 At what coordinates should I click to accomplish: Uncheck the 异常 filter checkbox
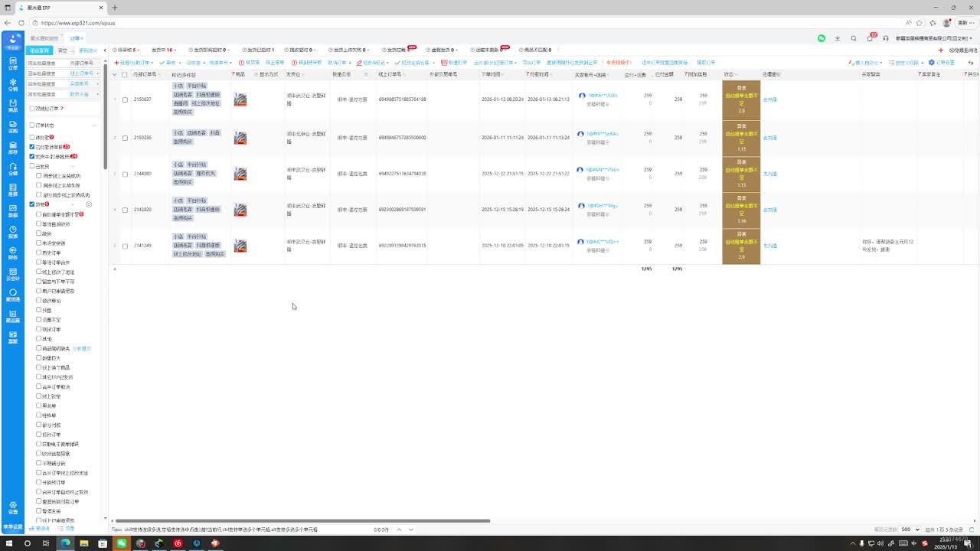pos(32,204)
